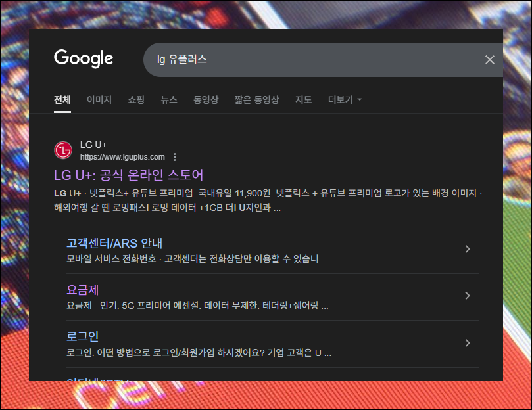Open the 지도 tab
Viewport: 532px width, 410px height.
(303, 100)
